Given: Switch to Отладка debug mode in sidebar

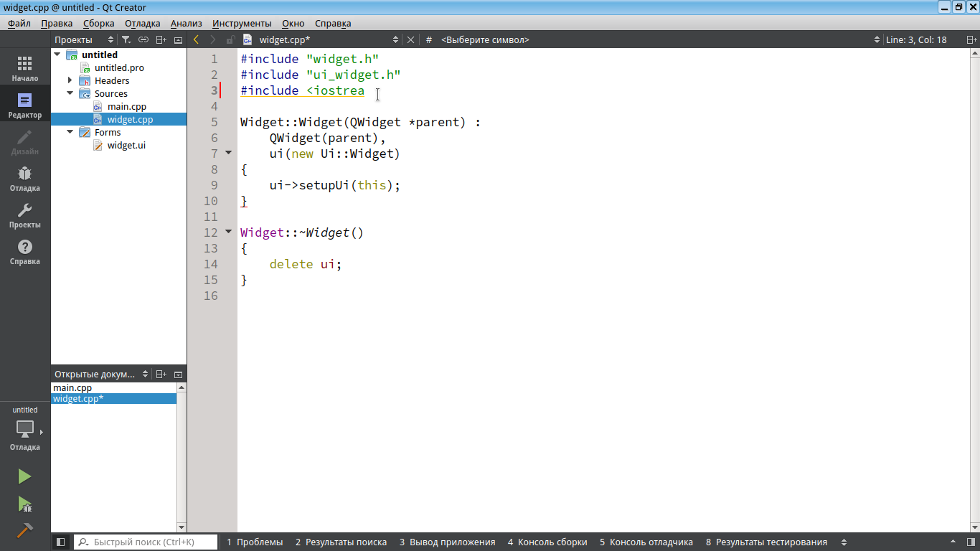Looking at the screenshot, I should [25, 179].
